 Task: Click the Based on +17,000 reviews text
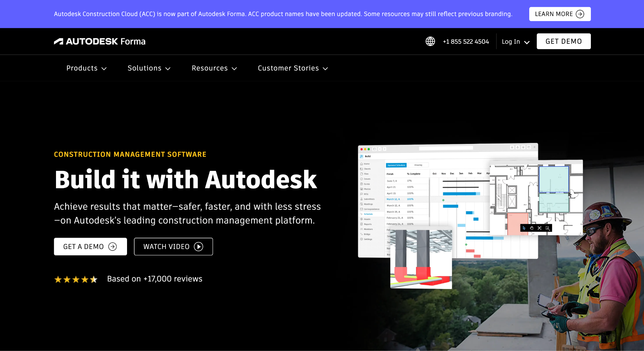click(x=155, y=279)
